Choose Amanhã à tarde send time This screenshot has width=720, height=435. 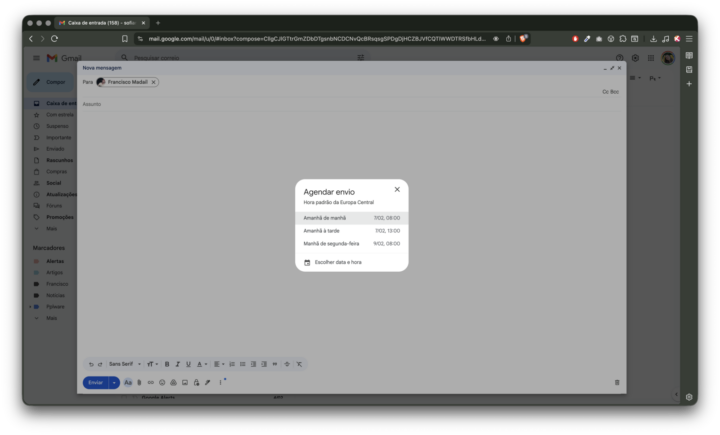351,230
